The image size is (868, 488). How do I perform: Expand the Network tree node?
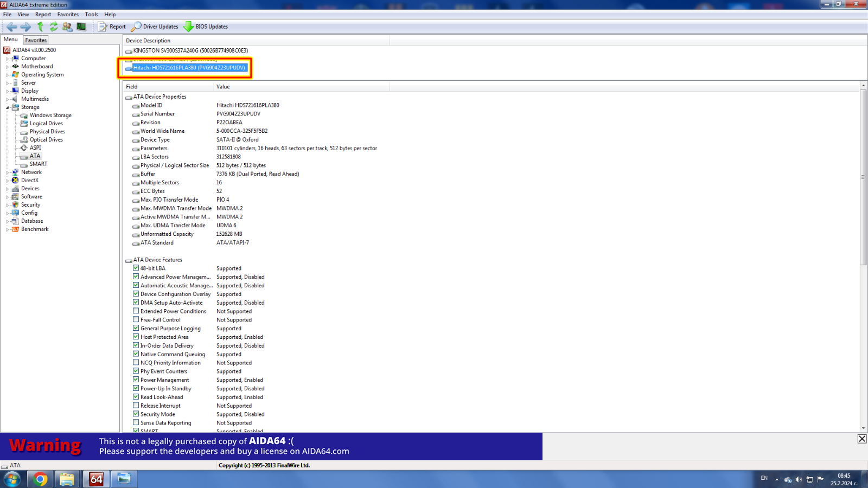pos(8,172)
